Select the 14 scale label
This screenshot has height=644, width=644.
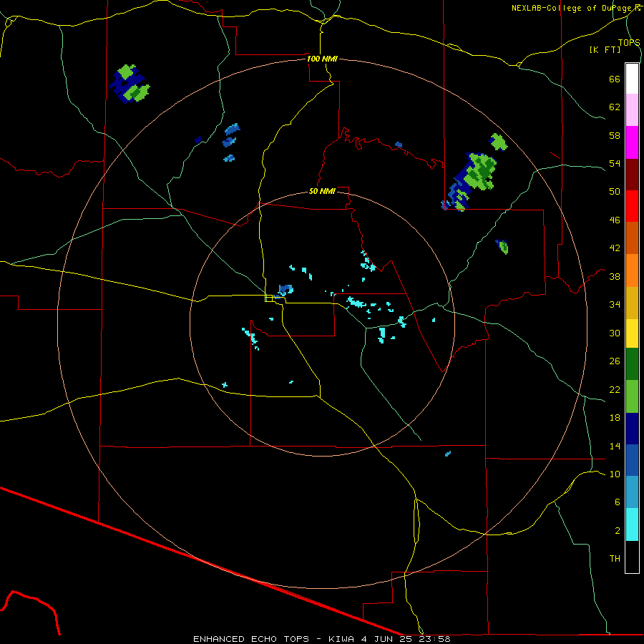[x=615, y=446]
